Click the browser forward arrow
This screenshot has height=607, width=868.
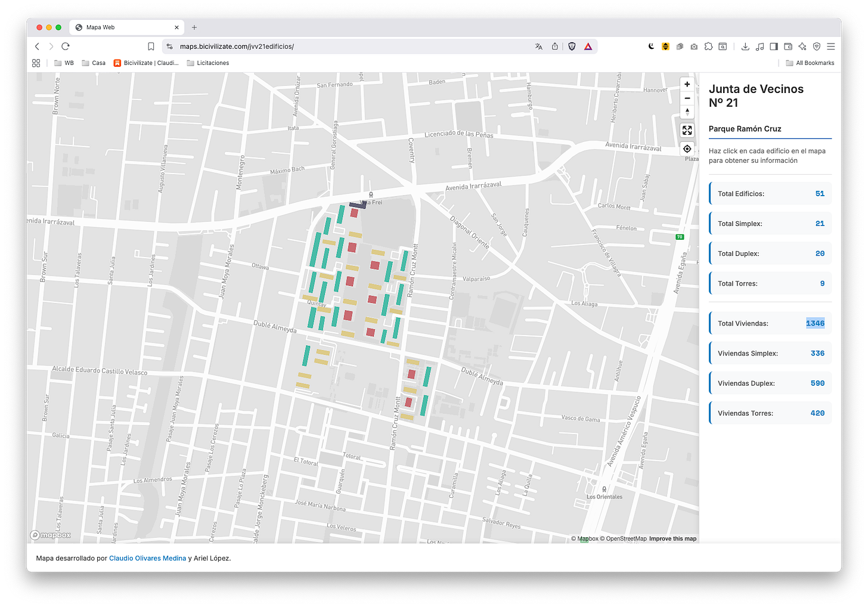coord(51,47)
